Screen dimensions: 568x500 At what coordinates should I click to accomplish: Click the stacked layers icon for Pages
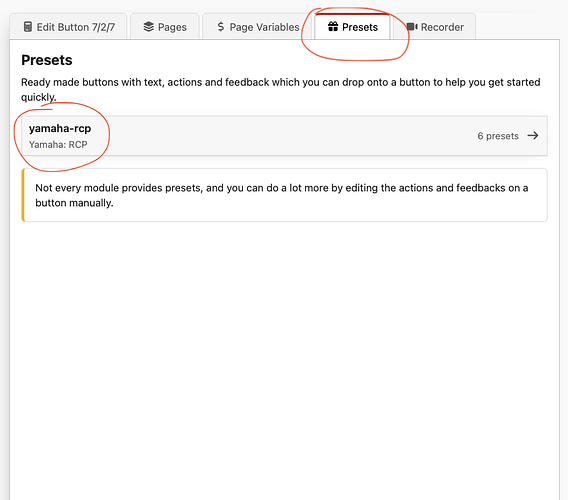pos(149,27)
